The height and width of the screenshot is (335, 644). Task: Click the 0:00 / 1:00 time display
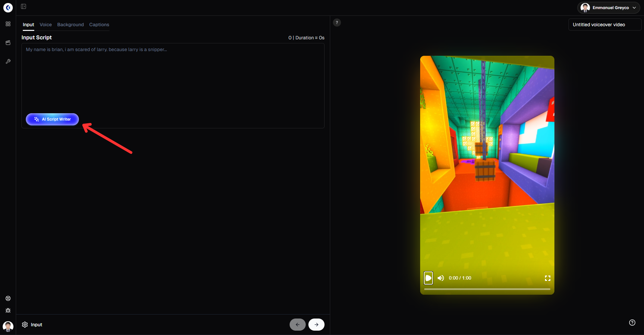pos(460,278)
